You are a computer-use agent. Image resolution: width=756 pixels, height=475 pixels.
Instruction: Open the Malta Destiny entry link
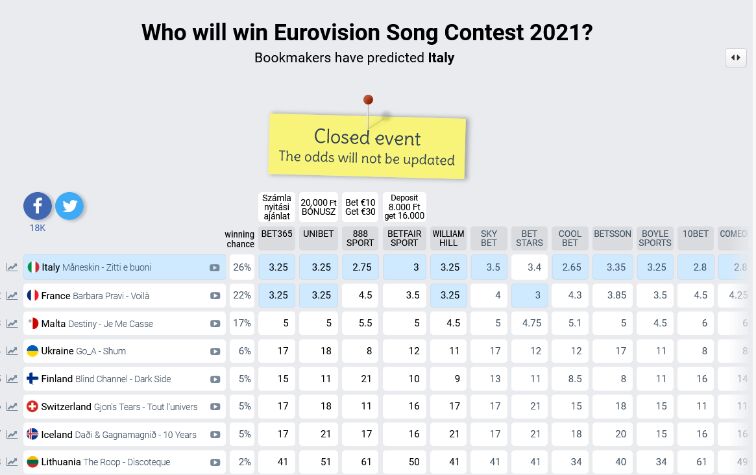coord(97,324)
